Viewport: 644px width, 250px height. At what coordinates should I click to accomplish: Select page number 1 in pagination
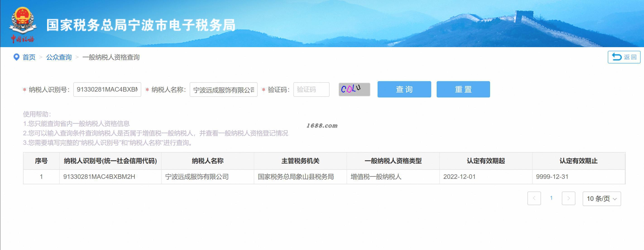551,198
